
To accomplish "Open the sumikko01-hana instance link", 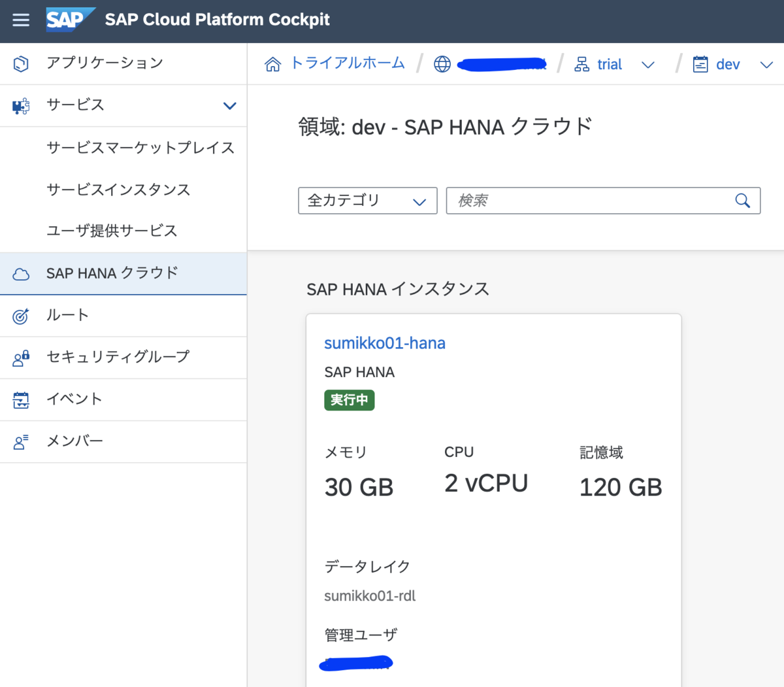I will tap(385, 343).
